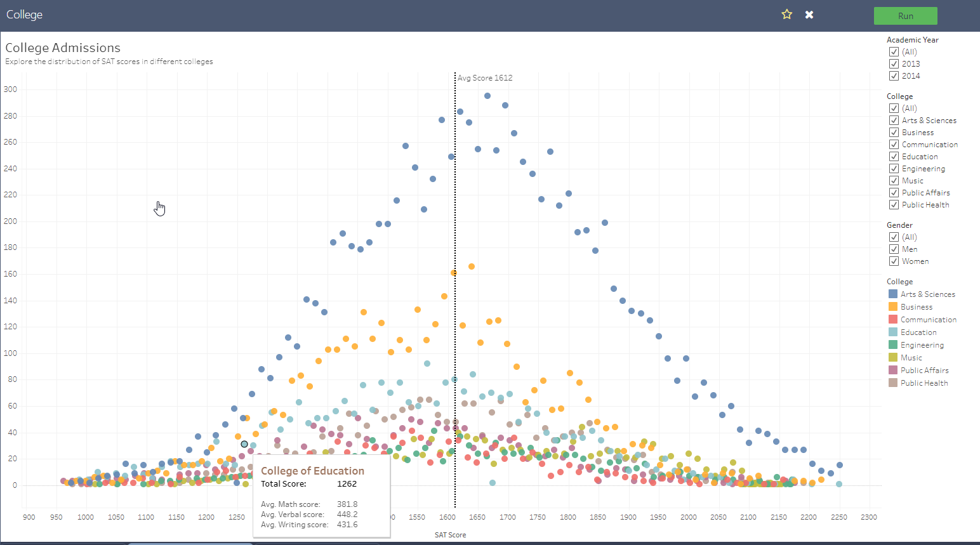The width and height of the screenshot is (980, 545).
Task: Select the Business orange legend swatch
Action: point(893,306)
